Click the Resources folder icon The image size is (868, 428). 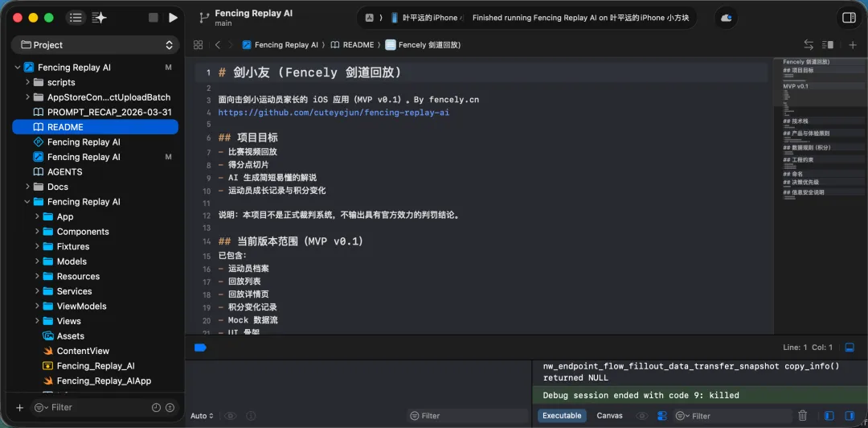(47, 276)
